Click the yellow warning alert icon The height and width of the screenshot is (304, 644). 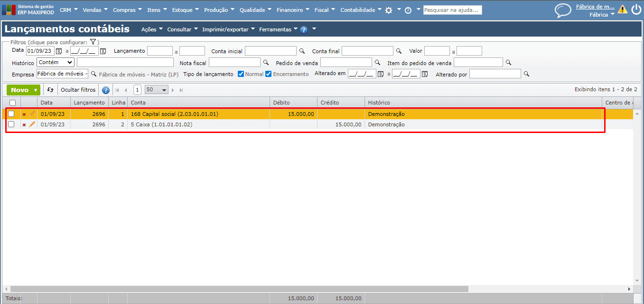622,9
